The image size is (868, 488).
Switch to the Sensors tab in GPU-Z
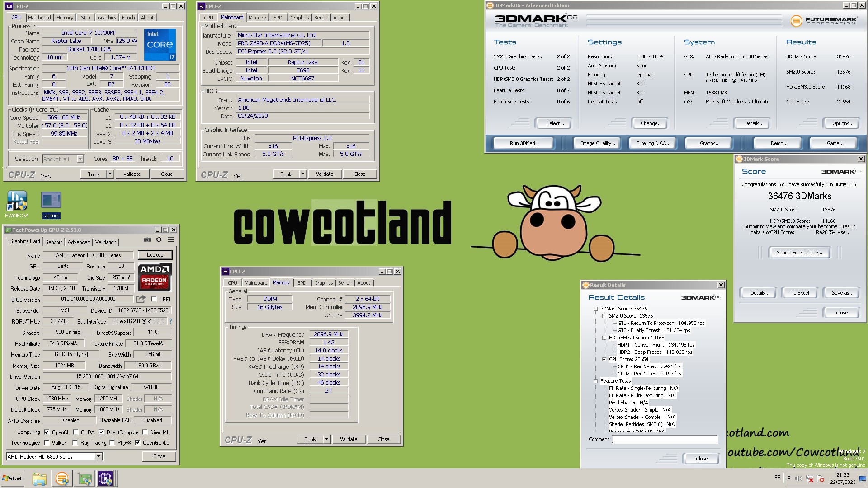(x=54, y=242)
